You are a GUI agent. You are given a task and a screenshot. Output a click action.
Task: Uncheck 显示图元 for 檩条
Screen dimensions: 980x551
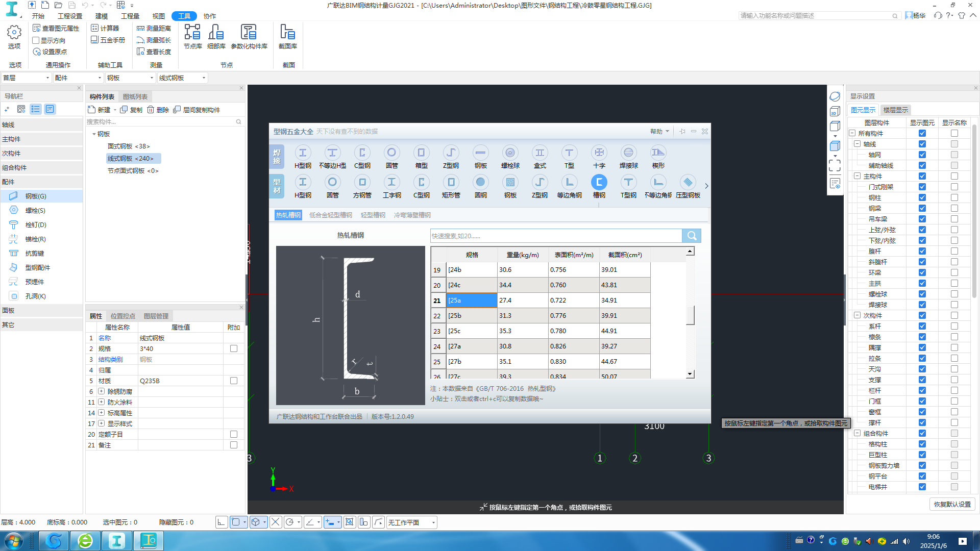(x=922, y=337)
